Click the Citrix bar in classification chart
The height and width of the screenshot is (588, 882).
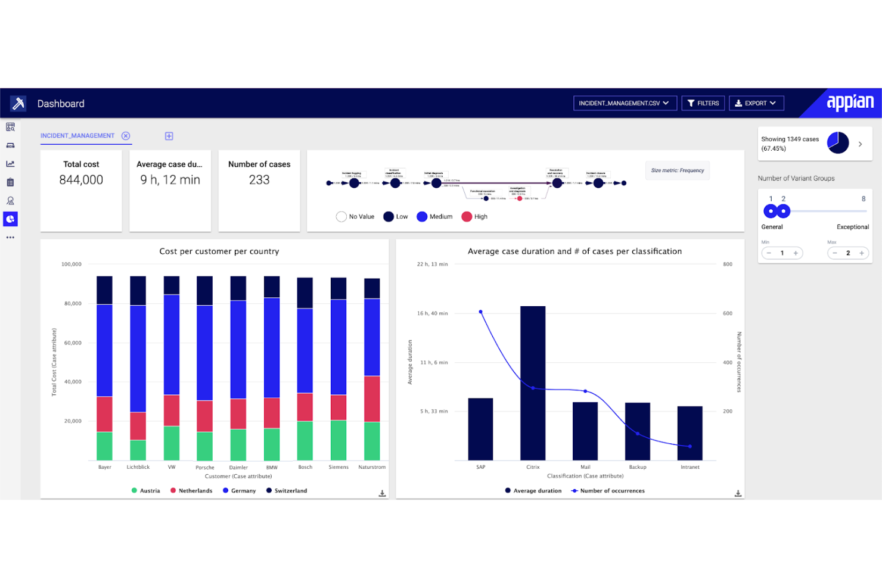pos(533,383)
